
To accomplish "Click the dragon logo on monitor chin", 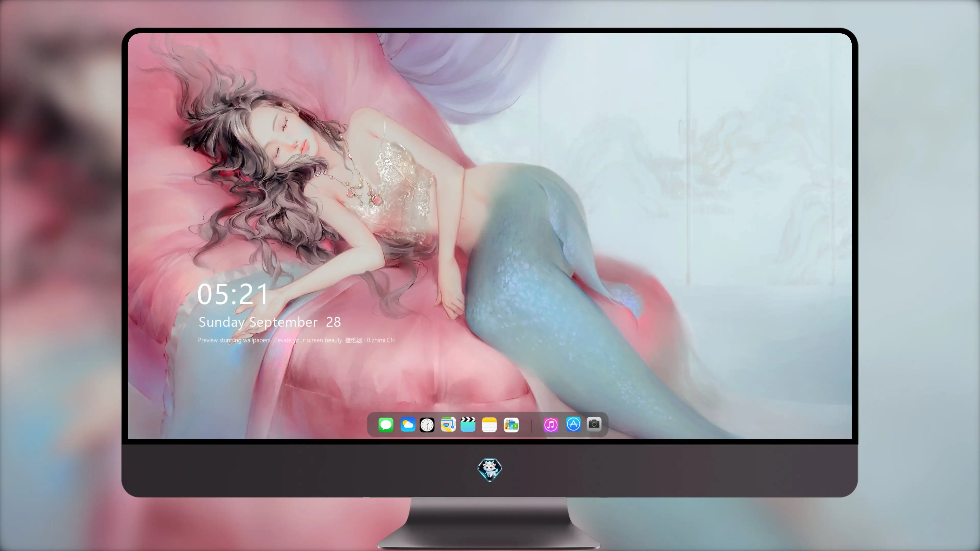I will click(490, 470).
